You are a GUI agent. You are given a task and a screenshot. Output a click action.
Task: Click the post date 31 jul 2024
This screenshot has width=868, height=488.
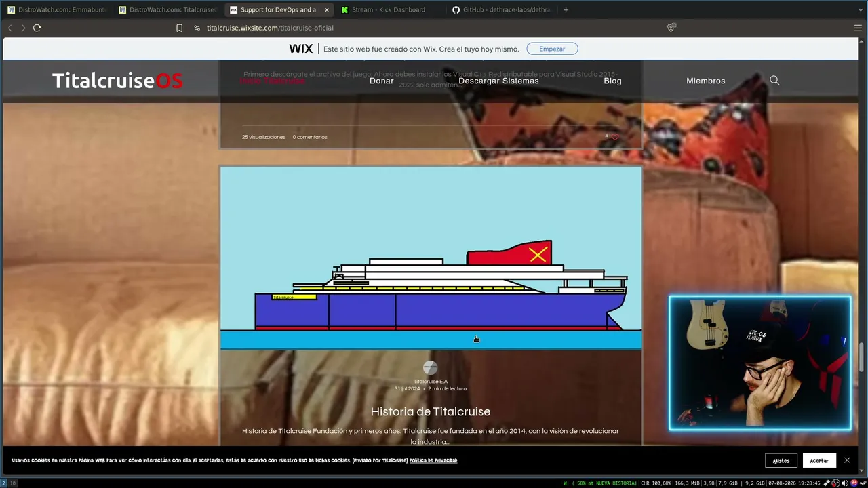click(x=408, y=389)
